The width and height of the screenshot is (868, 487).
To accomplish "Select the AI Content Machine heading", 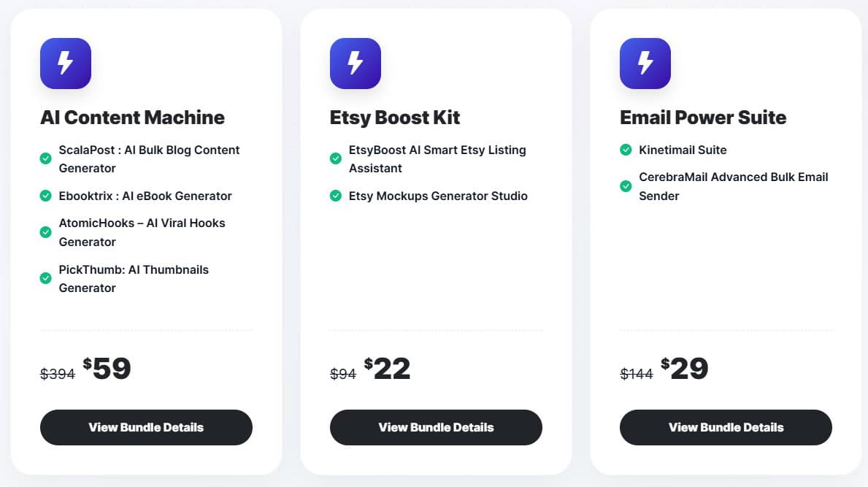I will click(x=132, y=117).
